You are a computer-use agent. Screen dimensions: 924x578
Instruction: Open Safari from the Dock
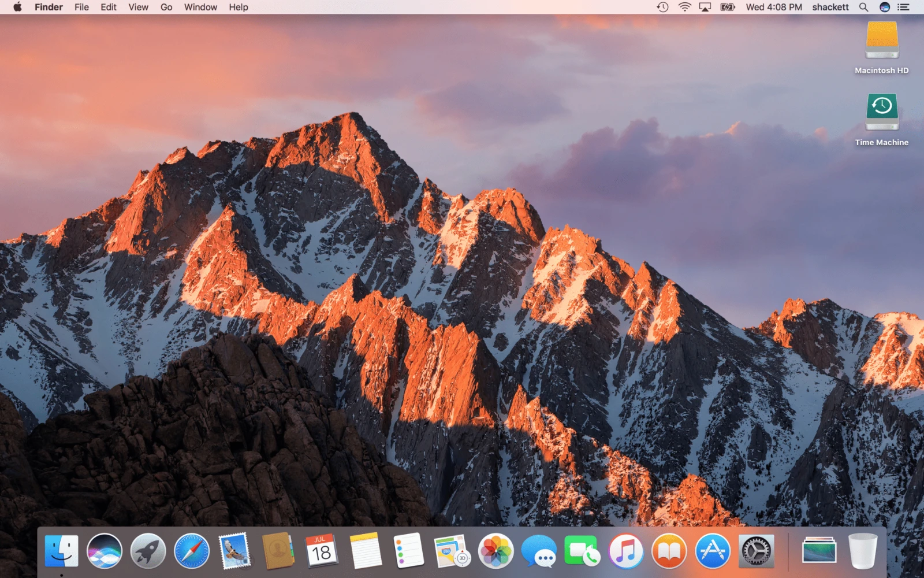click(191, 551)
